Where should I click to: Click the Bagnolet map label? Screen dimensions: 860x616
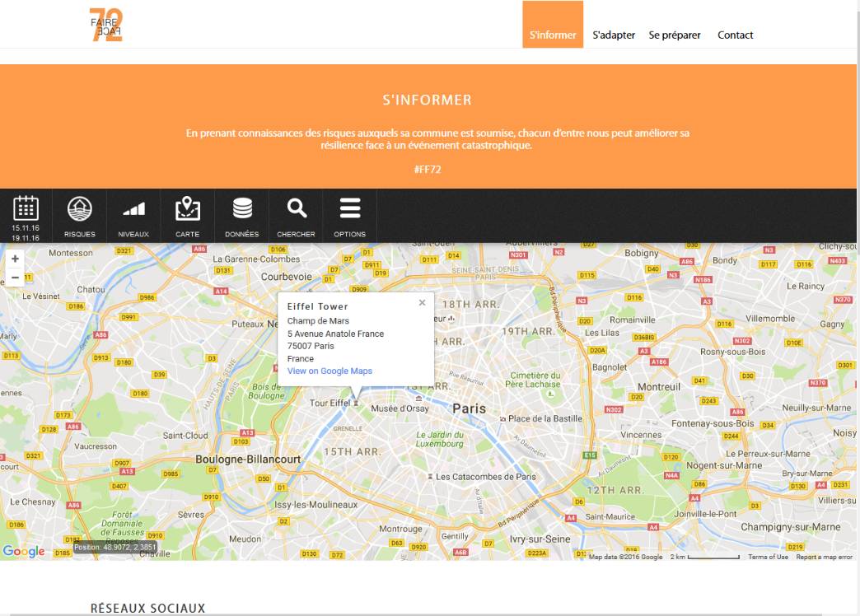pyautogui.click(x=610, y=367)
